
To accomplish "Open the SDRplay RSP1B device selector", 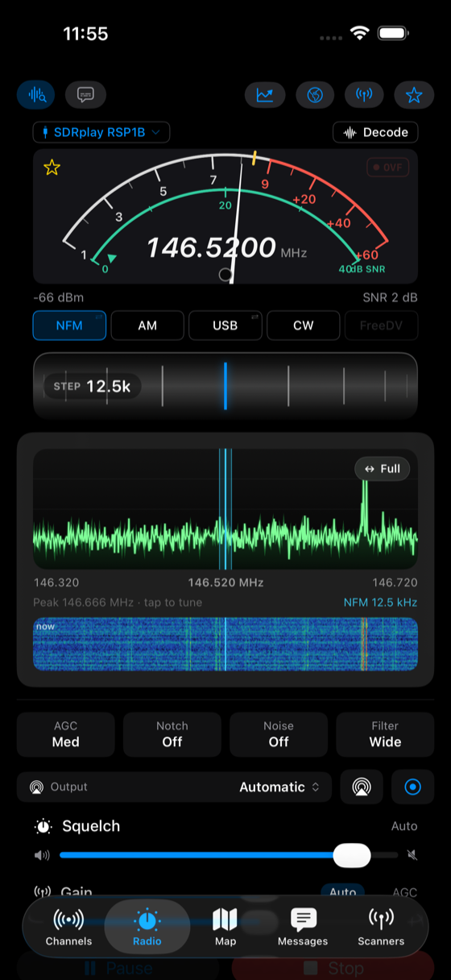I will [101, 132].
